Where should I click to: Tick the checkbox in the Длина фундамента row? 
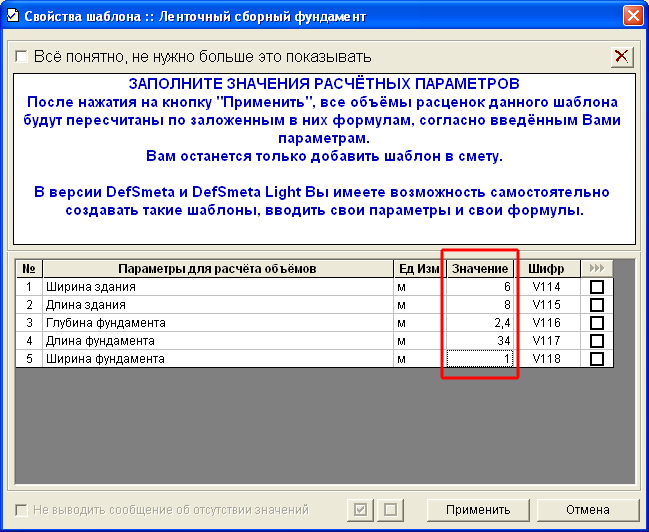[x=596, y=341]
